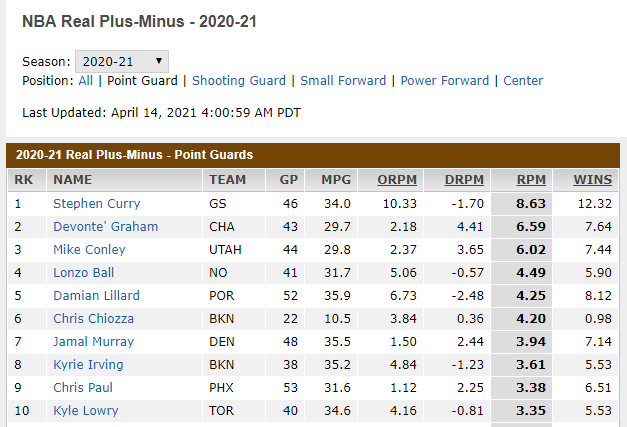The height and width of the screenshot is (427, 627).
Task: Open Chris Chiozza's player page
Action: click(96, 319)
